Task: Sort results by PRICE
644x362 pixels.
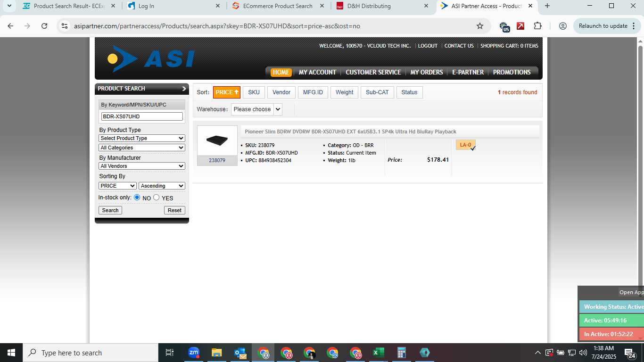Action: point(227,92)
